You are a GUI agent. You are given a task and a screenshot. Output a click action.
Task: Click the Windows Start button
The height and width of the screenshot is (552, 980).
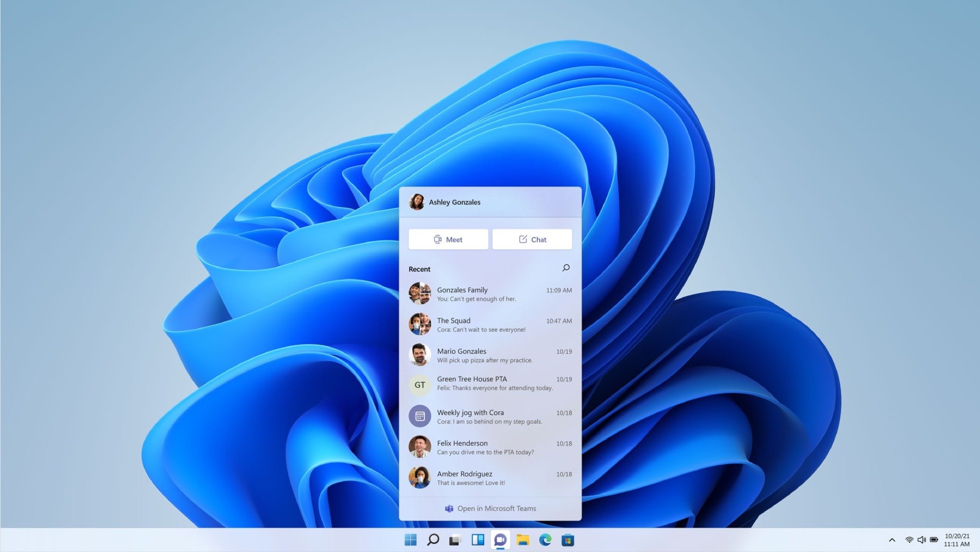click(x=409, y=539)
